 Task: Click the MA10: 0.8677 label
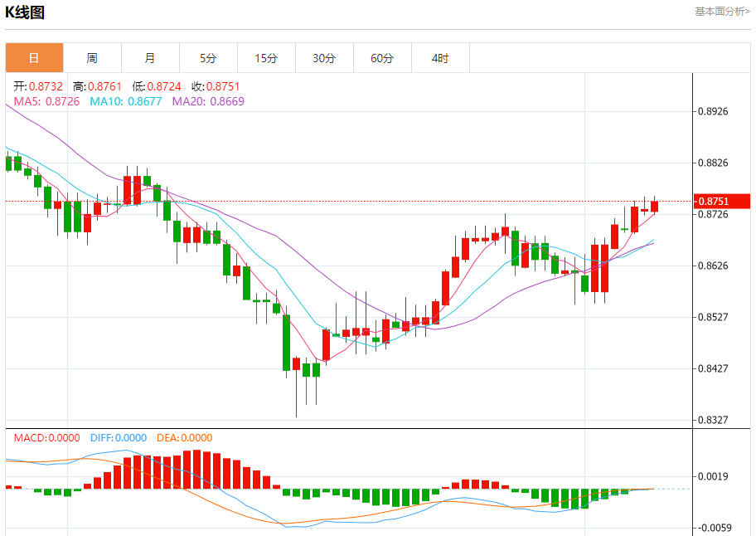[x=126, y=101]
